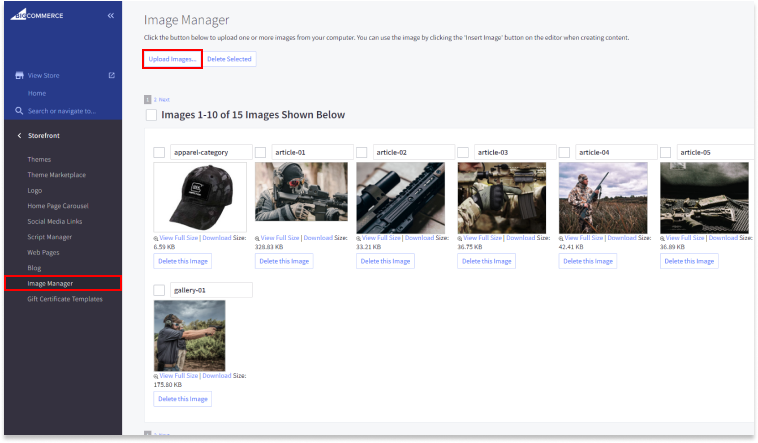This screenshot has width=758, height=443.
Task: Select Image Manager in sidebar
Action: [x=63, y=283]
